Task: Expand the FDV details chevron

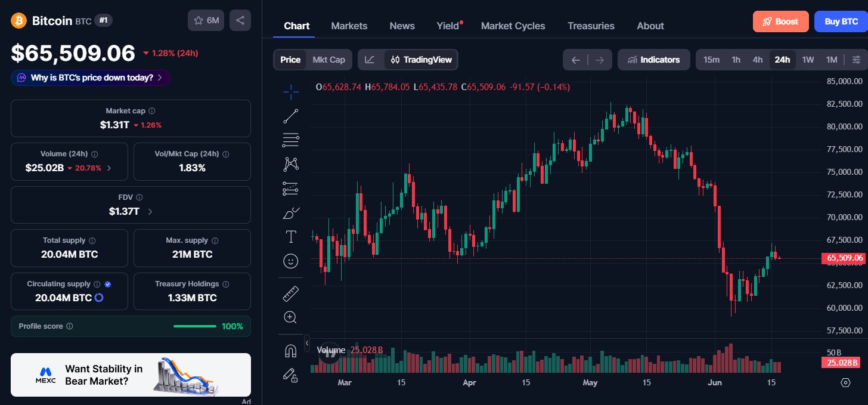Action: (150, 212)
